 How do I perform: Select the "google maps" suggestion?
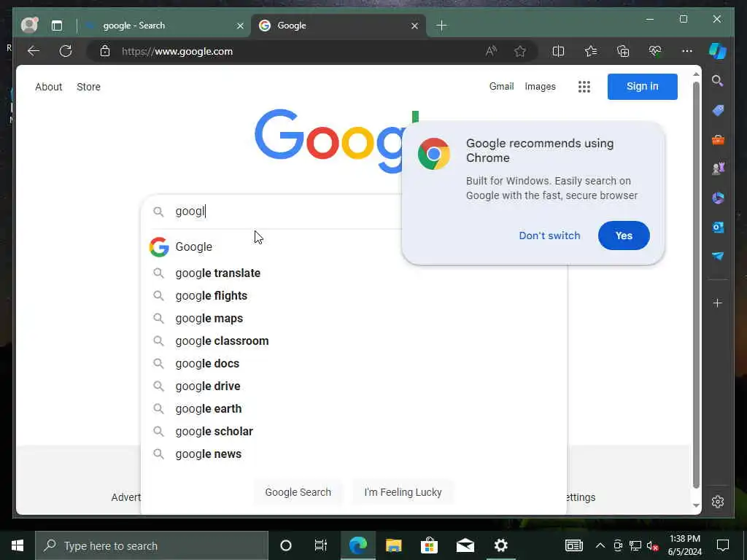354,318
